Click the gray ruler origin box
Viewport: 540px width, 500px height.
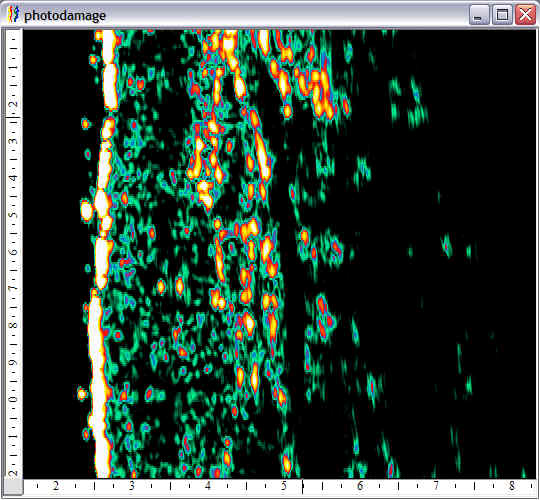[x=13, y=487]
